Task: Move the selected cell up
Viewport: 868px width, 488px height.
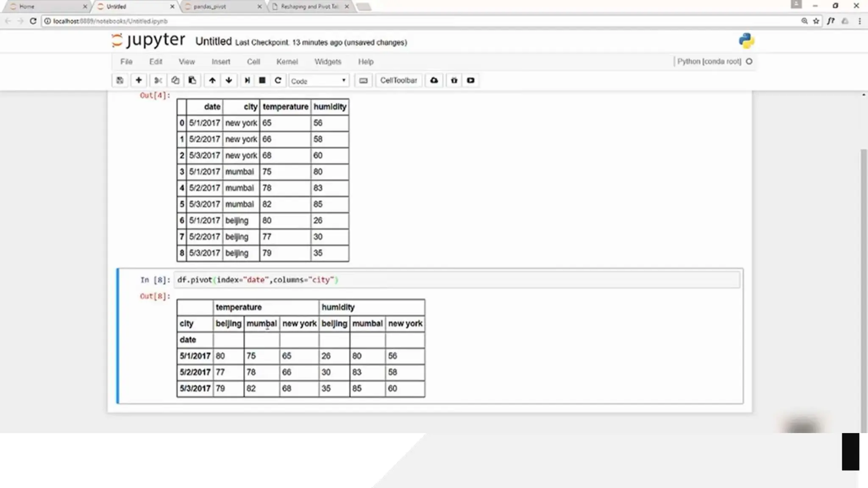Action: point(212,80)
